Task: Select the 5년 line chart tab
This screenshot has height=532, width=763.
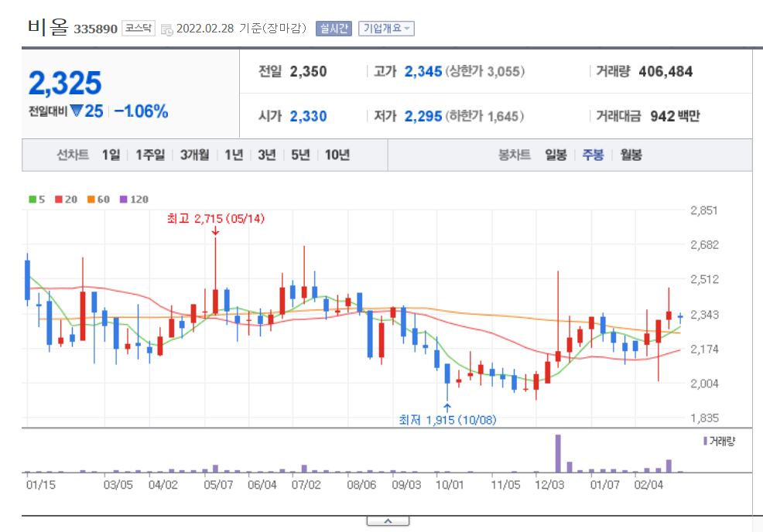Action: point(300,155)
